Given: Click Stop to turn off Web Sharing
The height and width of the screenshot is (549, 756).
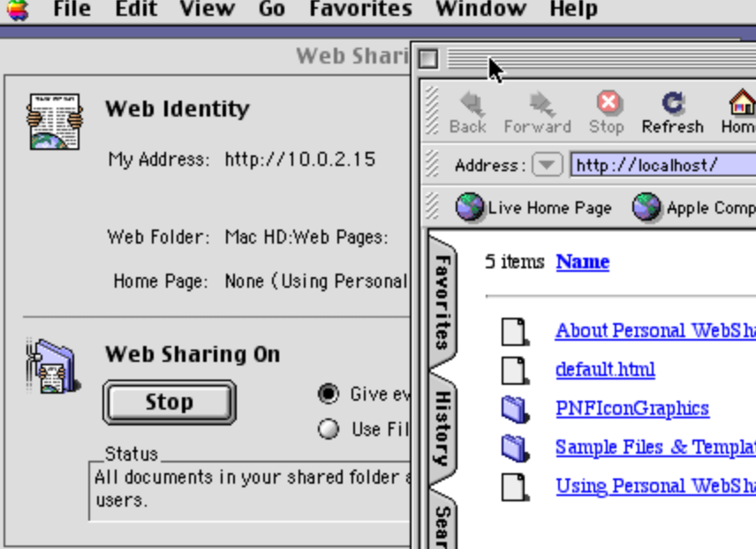Looking at the screenshot, I should [170, 402].
